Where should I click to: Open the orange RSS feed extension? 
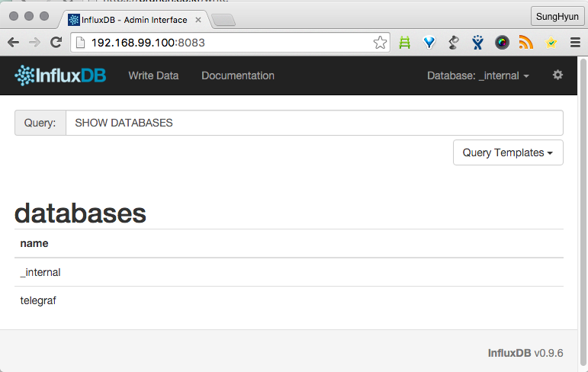[526, 43]
